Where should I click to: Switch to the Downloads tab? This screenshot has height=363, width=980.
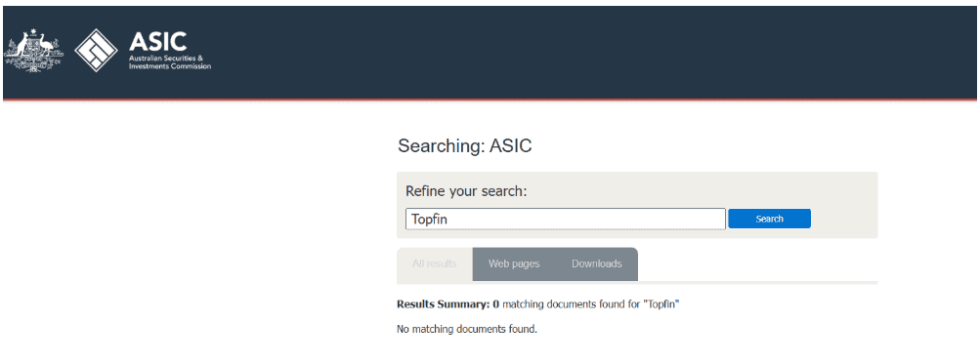tap(597, 263)
